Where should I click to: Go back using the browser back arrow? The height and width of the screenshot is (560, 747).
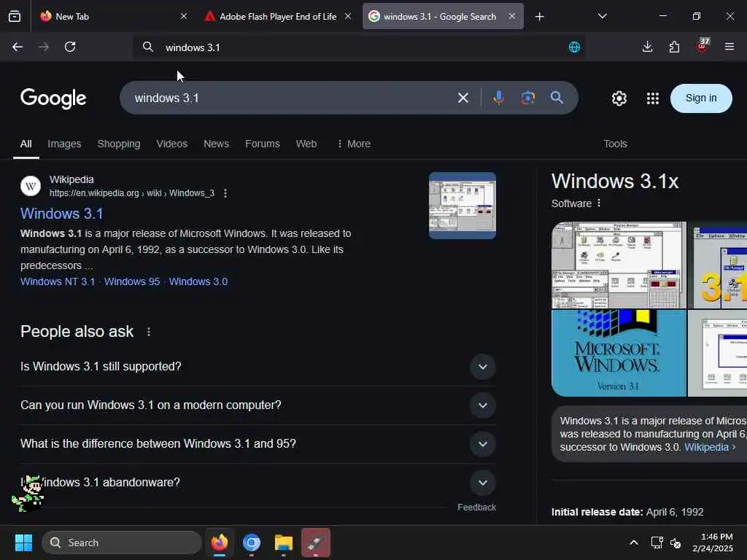coord(18,47)
